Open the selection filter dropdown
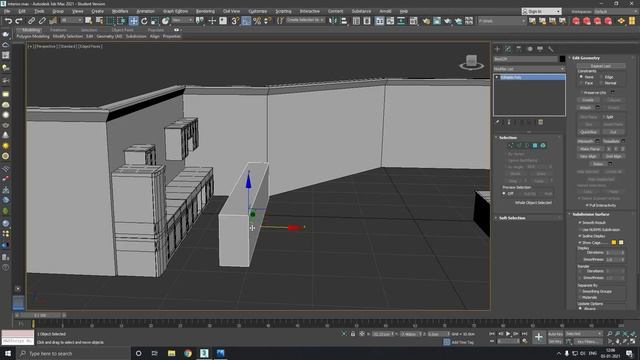The image size is (640, 360). click(x=71, y=20)
